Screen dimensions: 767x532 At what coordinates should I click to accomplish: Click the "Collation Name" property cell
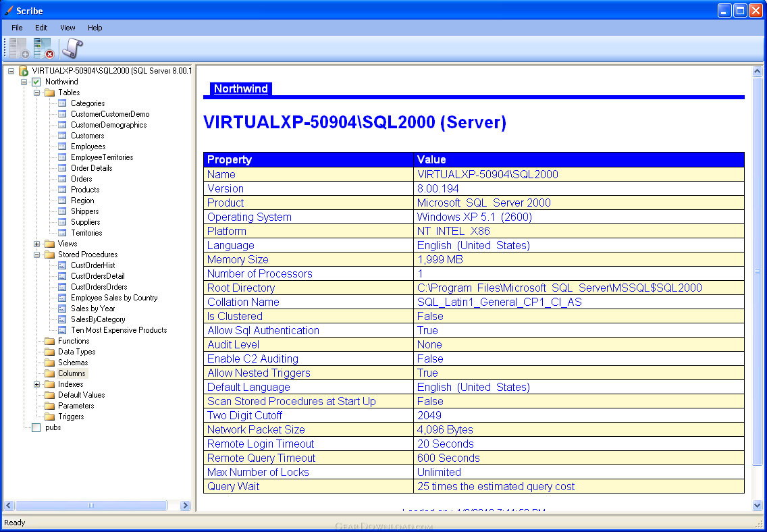(309, 302)
